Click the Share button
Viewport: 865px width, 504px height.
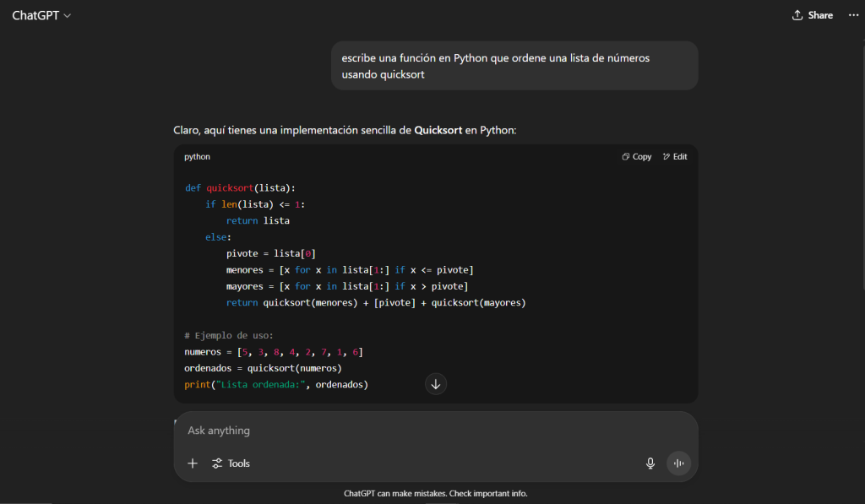(813, 15)
